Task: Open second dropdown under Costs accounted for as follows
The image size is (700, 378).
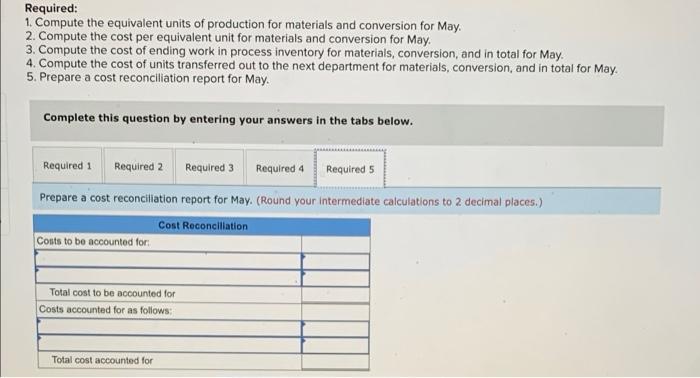Action: pyautogui.click(x=170, y=344)
